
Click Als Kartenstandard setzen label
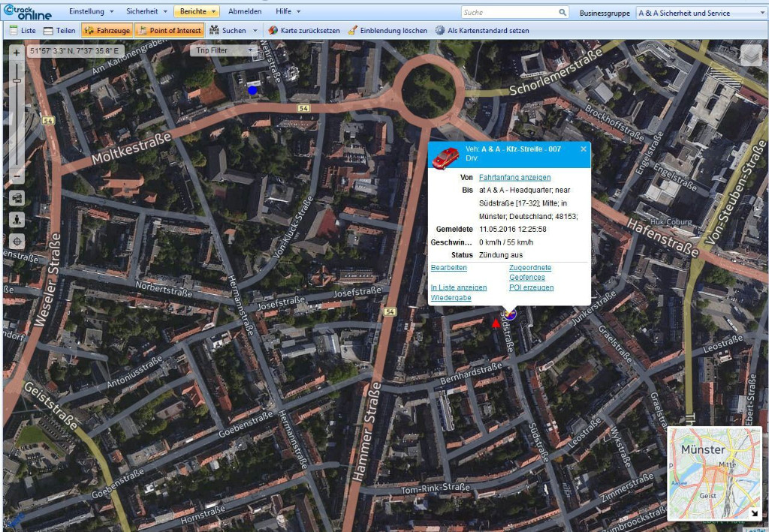pos(488,30)
